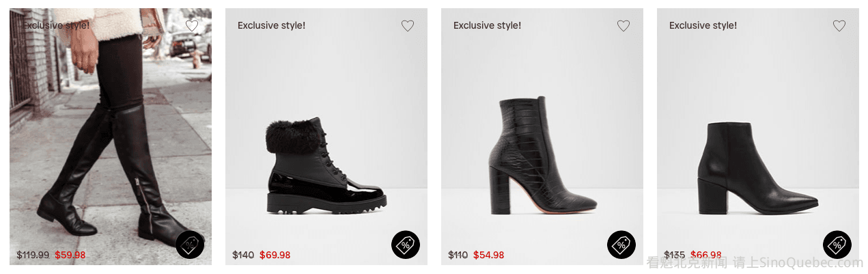Screen dimensions: 868x274
Task: Click the $66.98 sale price
Action: pyautogui.click(x=706, y=255)
